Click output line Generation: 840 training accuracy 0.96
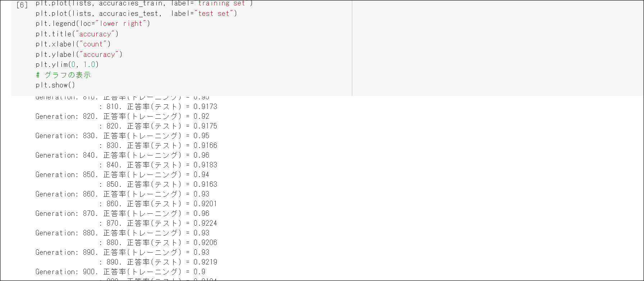Image resolution: width=644 pixels, height=281 pixels. tap(122, 155)
